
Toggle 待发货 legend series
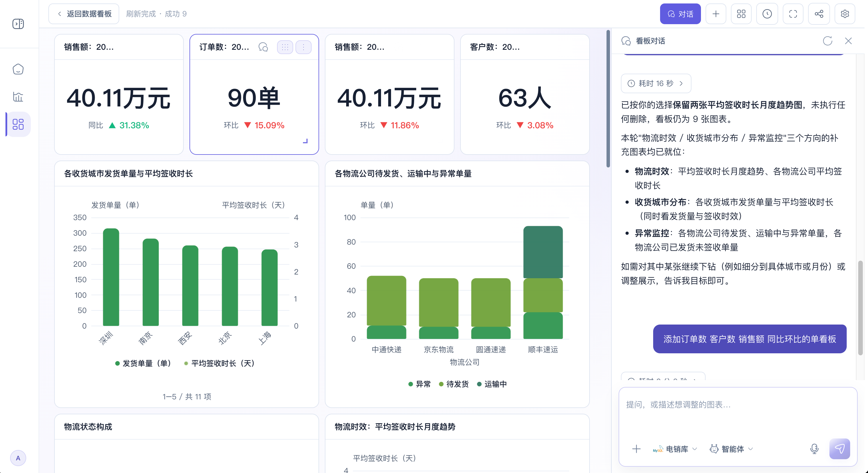pyautogui.click(x=454, y=384)
